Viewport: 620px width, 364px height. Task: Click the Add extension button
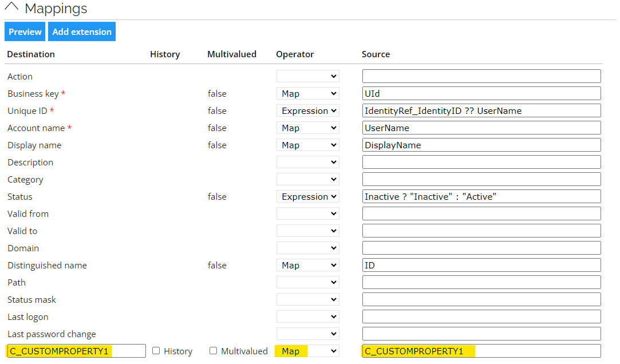(x=82, y=31)
